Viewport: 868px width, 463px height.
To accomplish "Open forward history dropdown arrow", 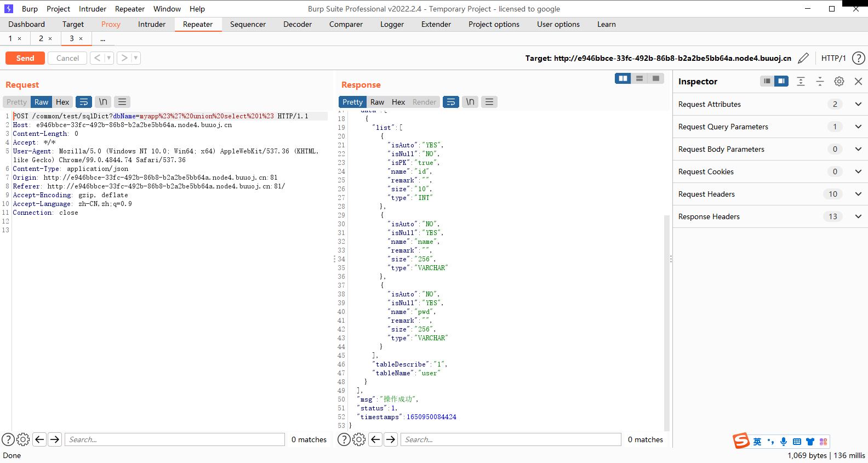I will coord(136,58).
